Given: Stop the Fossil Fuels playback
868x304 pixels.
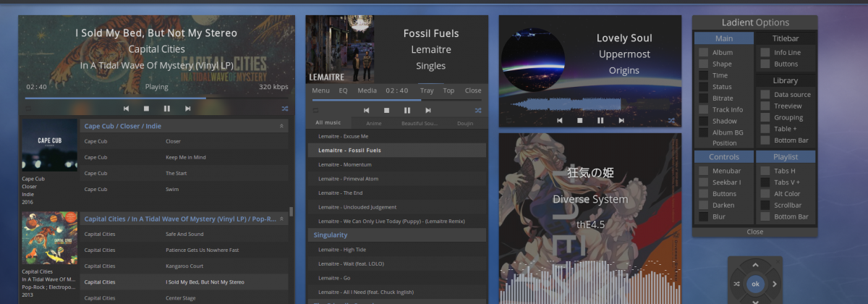Looking at the screenshot, I should pos(386,110).
